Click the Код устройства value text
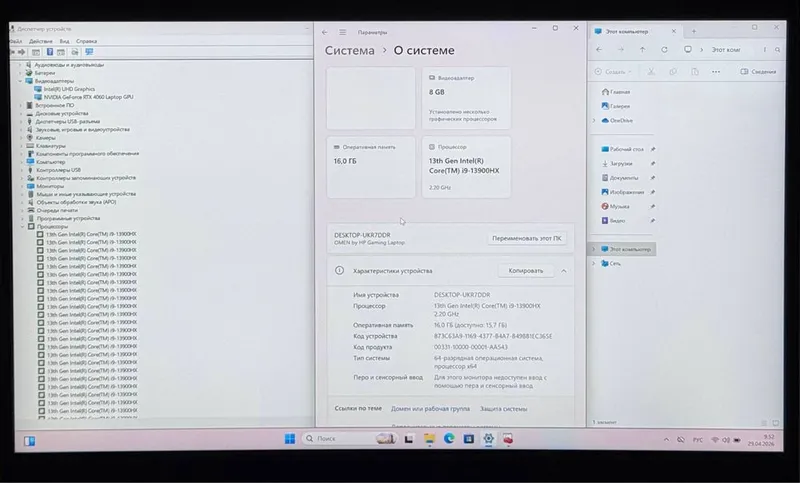The height and width of the screenshot is (483, 800). pyautogui.click(x=493, y=336)
